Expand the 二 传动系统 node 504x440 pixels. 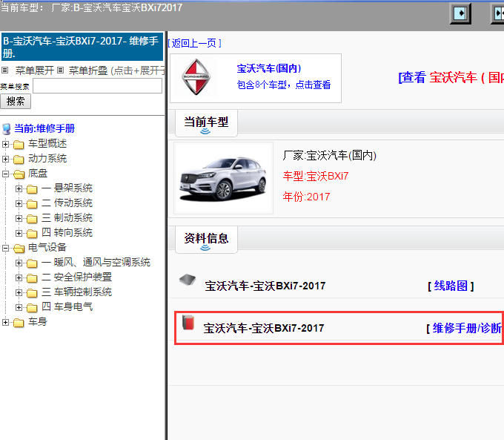19,203
